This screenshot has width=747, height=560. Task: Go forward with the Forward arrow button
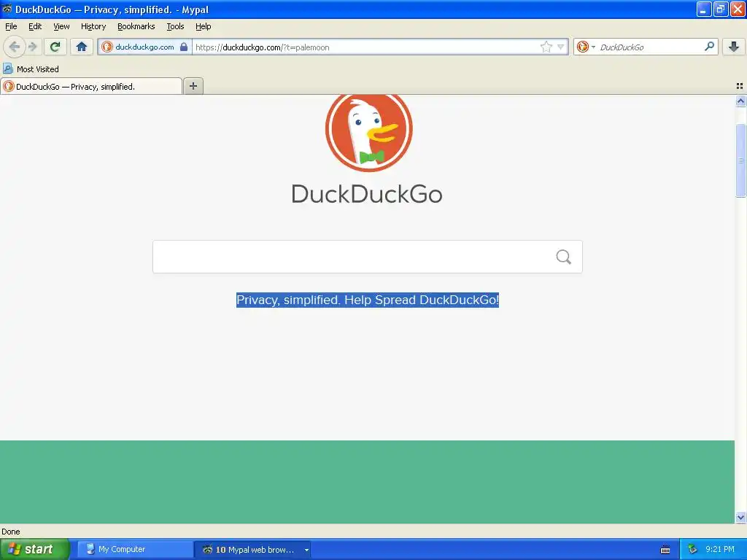click(32, 47)
